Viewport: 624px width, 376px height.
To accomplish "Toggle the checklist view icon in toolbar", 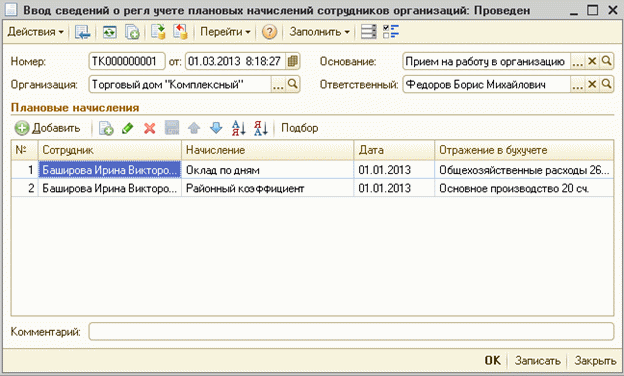I will (x=391, y=32).
